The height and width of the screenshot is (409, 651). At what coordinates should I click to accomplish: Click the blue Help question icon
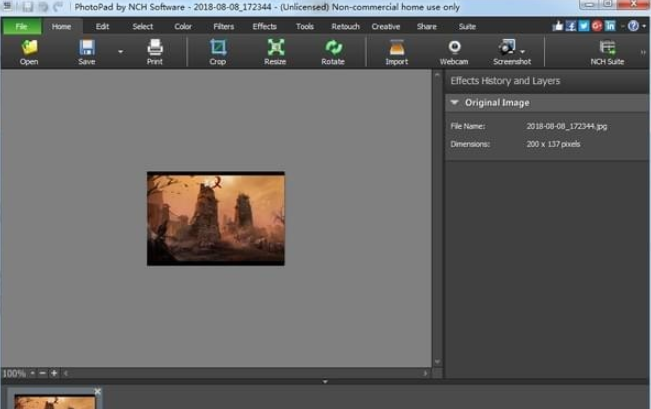633,26
